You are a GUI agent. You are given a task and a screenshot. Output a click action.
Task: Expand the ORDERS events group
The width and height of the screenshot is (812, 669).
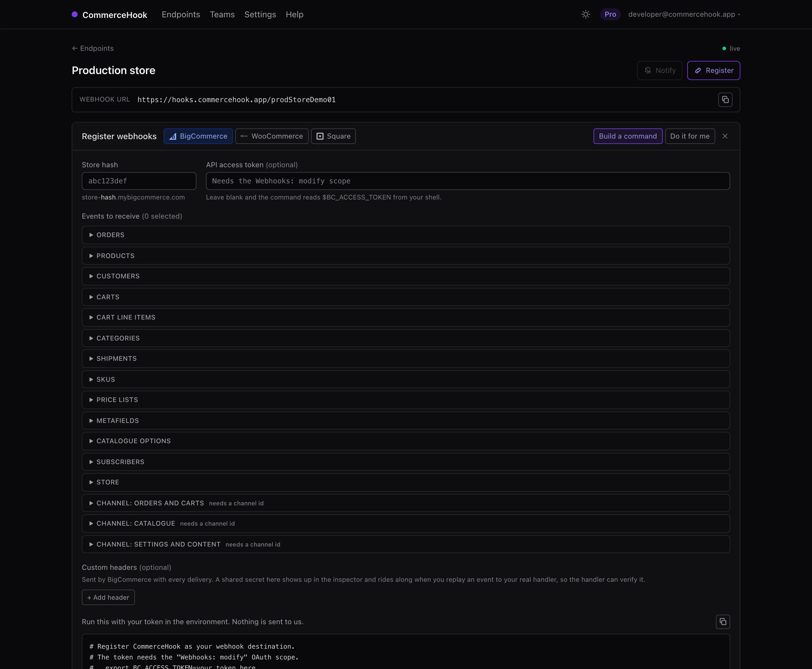(x=406, y=235)
